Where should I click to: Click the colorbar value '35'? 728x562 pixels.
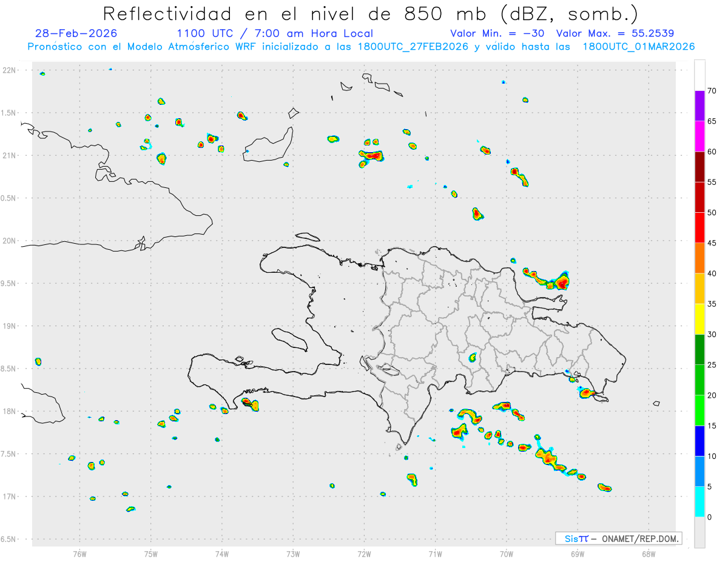click(712, 304)
